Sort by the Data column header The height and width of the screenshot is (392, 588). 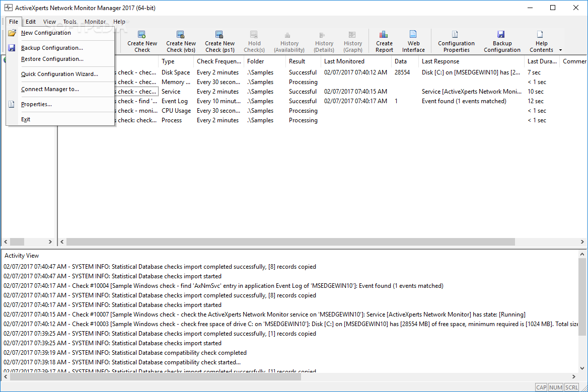pos(405,61)
